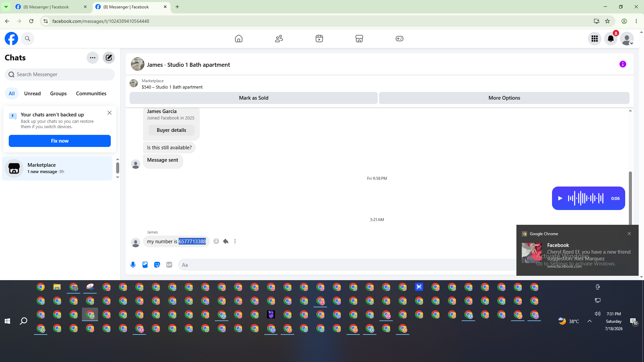Click the Aa message input field

pyautogui.click(x=347, y=265)
